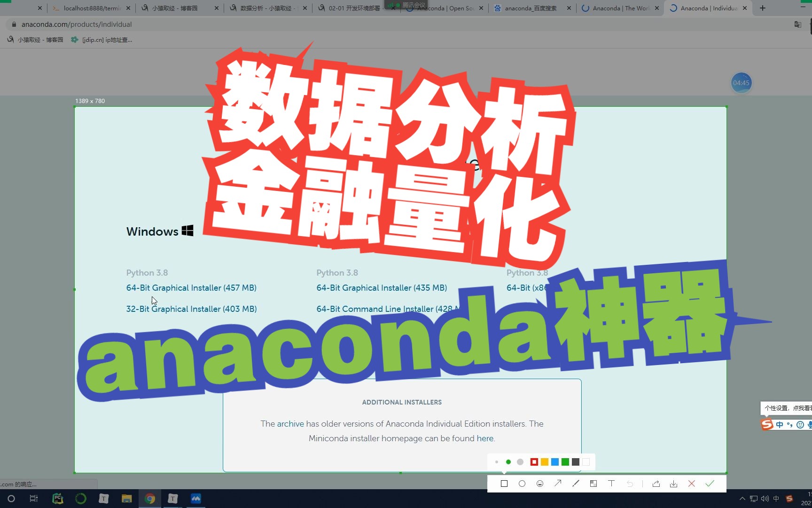812x508 pixels.
Task: Select the rectangle annotation tool
Action: click(x=504, y=484)
